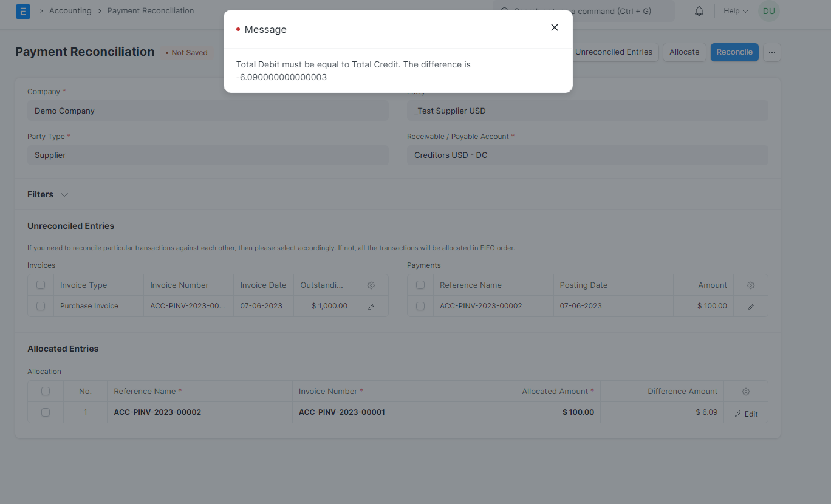The image size is (831, 504).
Task: Open column settings for the Payments table
Action: click(750, 284)
